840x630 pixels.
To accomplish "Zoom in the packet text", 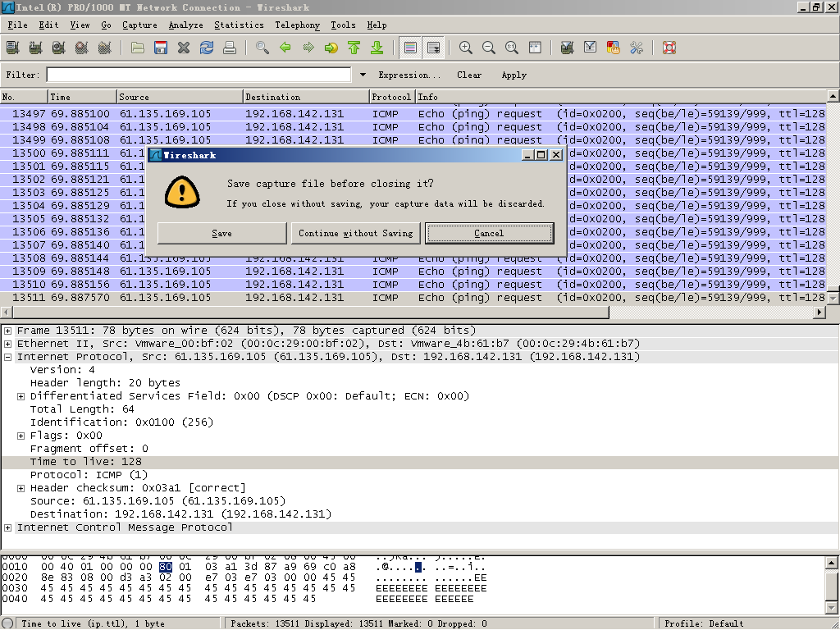I will [466, 48].
